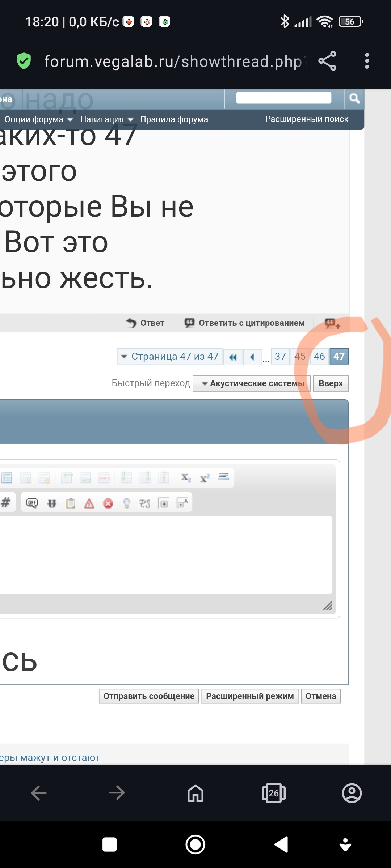The image size is (391, 868).
Task: Click the boxed plus spoiler icon
Action: 164,503
